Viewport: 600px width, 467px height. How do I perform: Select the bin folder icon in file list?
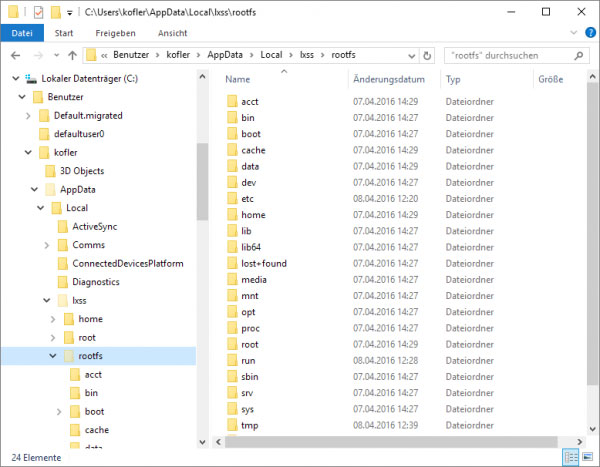232,118
